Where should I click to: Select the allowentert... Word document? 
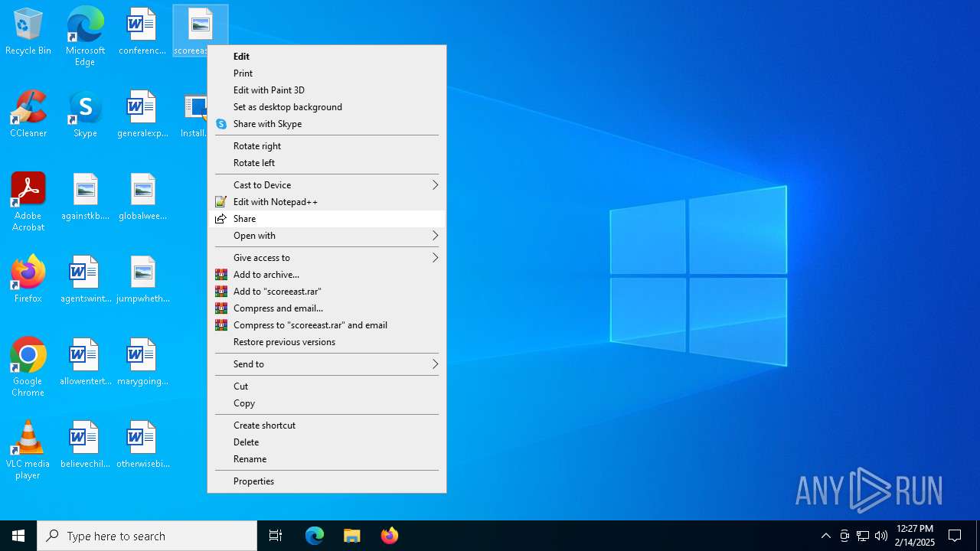click(85, 363)
